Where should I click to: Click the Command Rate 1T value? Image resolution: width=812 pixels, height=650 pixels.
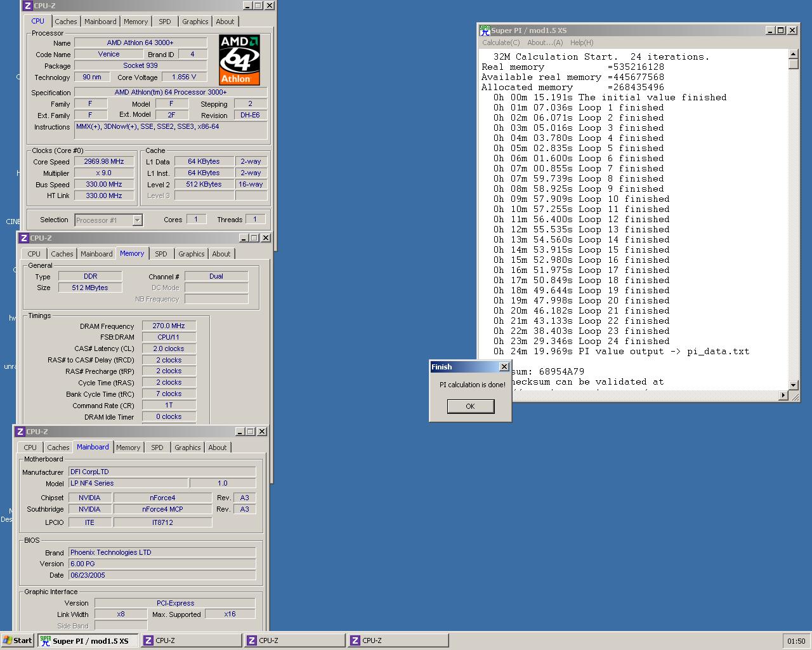[169, 405]
